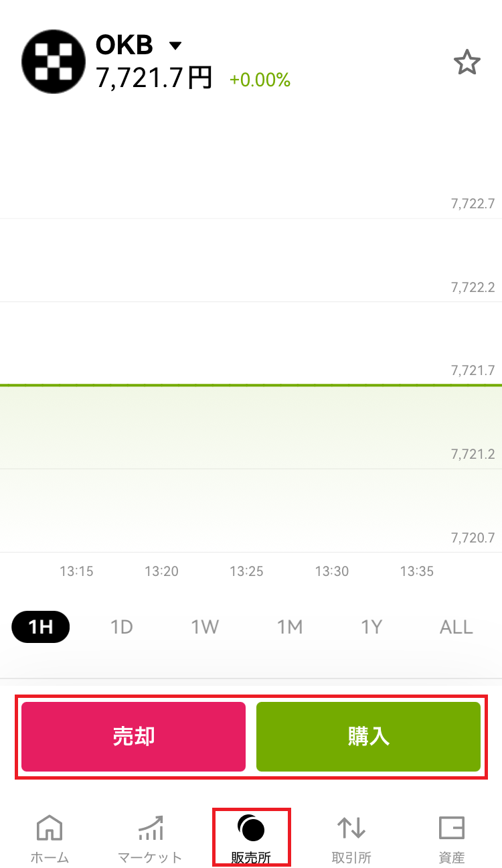Switch chart to 1D range

coord(122,627)
